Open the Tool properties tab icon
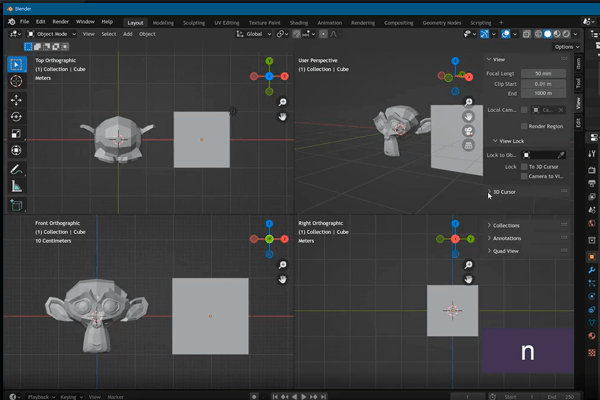600x400 pixels. point(592,154)
